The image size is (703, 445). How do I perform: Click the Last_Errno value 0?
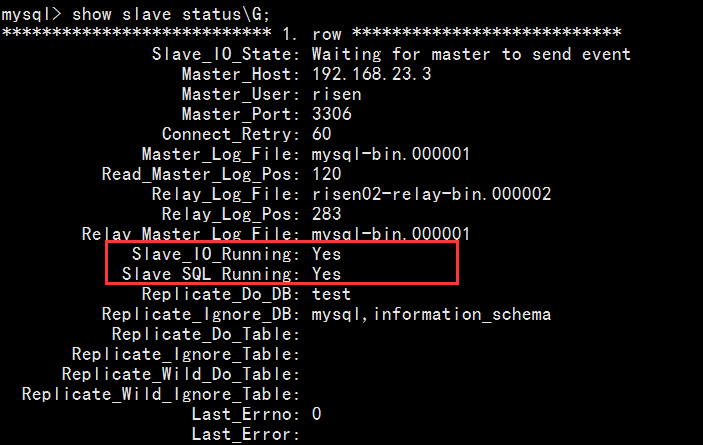[317, 414]
